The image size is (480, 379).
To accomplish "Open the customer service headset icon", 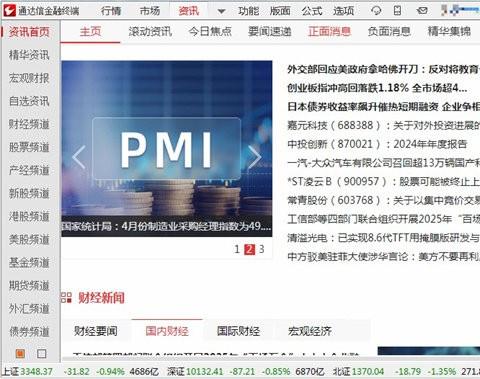I will (x=376, y=11).
